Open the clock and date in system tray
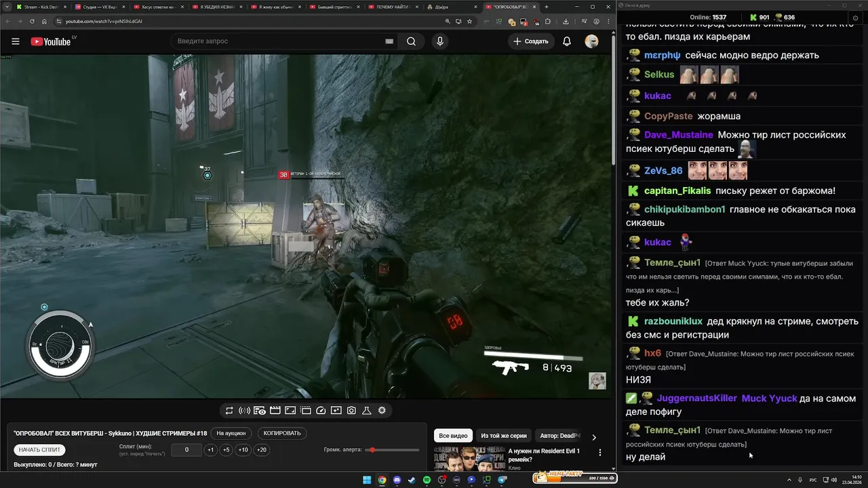The image size is (868, 488). (852, 480)
